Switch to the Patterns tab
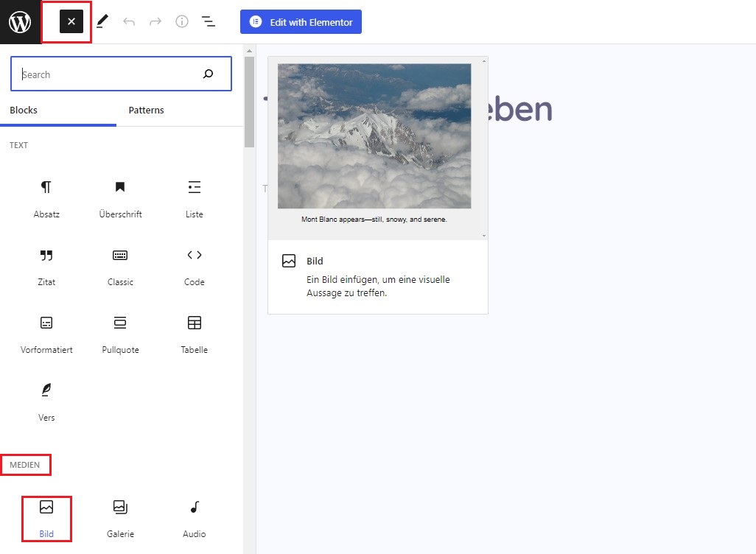The width and height of the screenshot is (756, 554). pyautogui.click(x=146, y=110)
